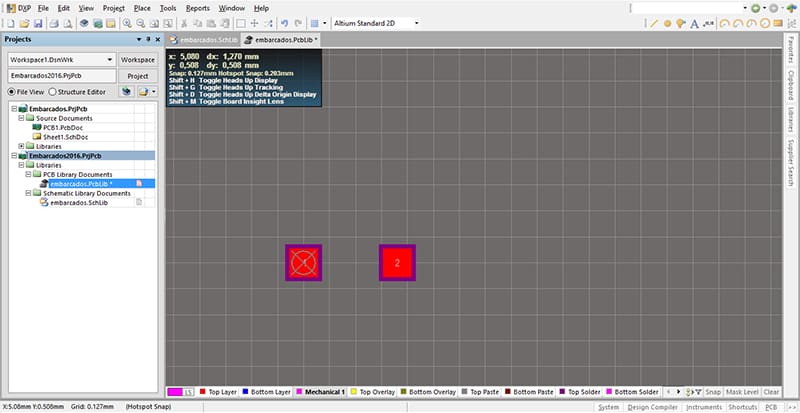Click the Zoom In magnifier icon
The image size is (800, 413).
(x=128, y=22)
